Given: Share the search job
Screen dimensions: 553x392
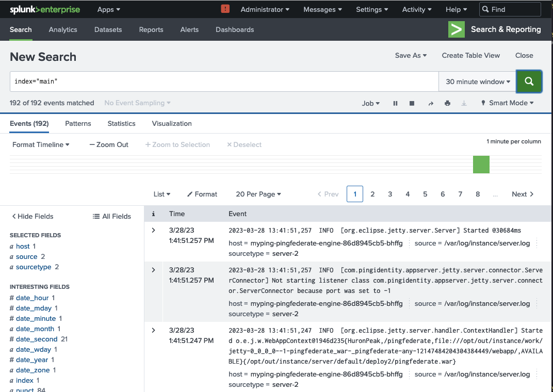Looking at the screenshot, I should 430,103.
